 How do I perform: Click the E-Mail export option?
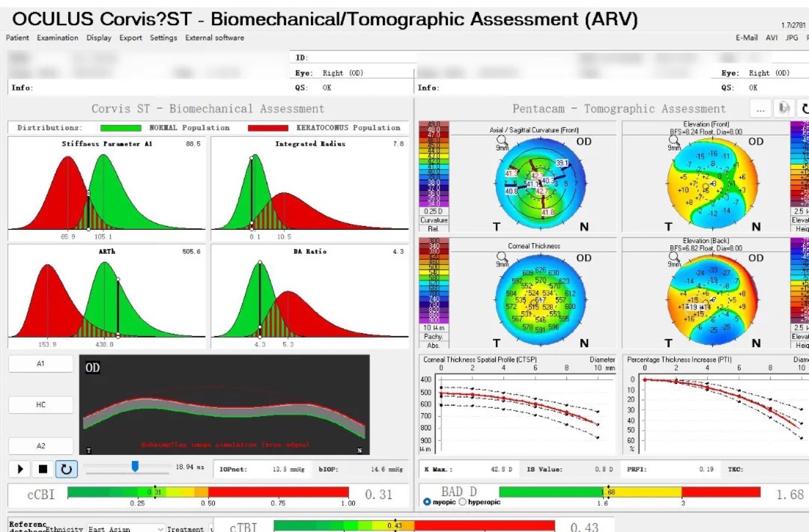click(x=746, y=37)
